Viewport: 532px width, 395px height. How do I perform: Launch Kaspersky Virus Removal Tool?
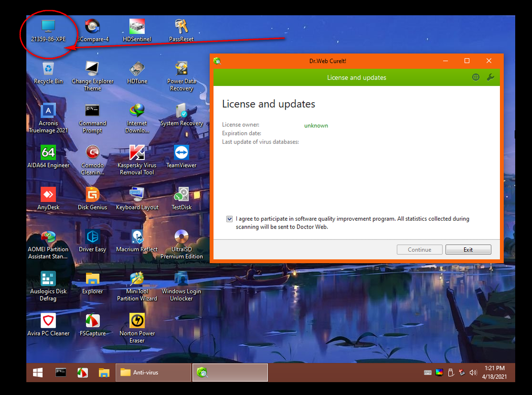point(137,160)
